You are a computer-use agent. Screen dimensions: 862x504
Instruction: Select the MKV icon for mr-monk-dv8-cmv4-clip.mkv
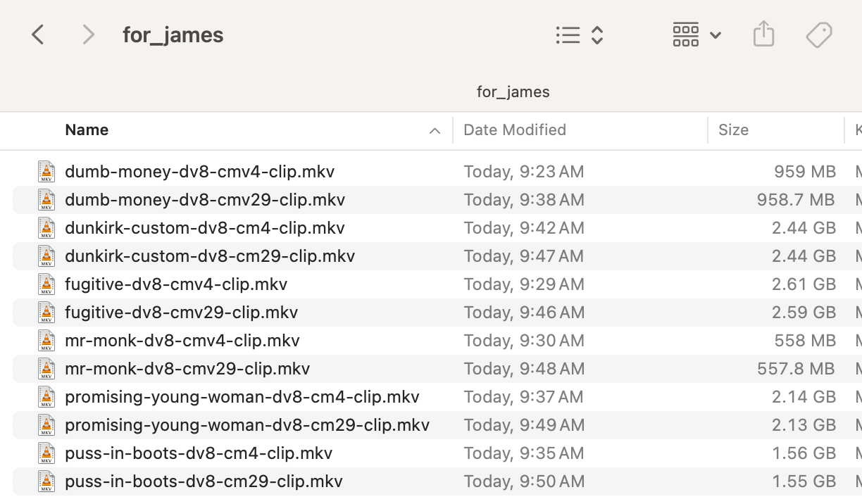click(x=46, y=340)
